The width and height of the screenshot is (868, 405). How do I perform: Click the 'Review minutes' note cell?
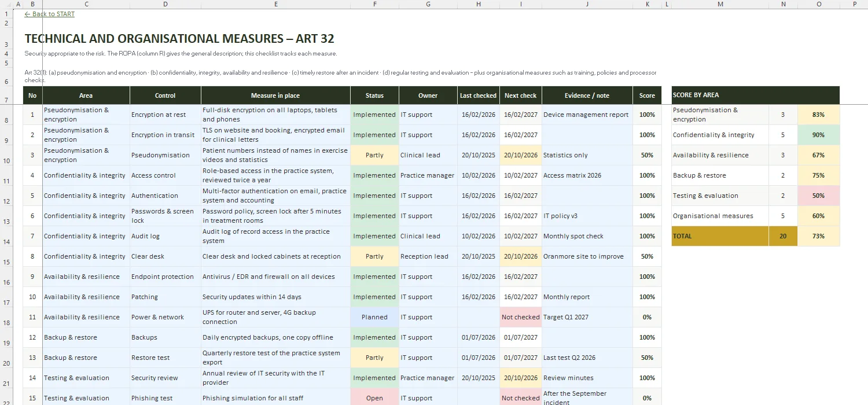587,378
